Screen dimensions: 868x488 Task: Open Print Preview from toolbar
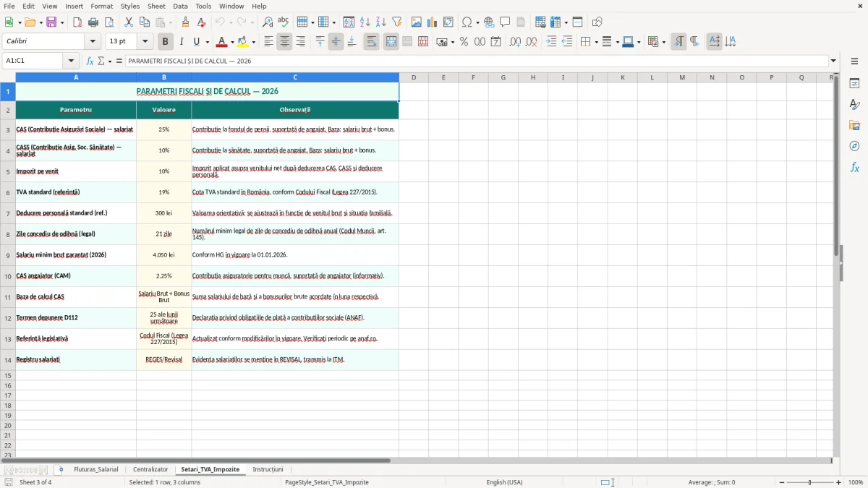(109, 22)
